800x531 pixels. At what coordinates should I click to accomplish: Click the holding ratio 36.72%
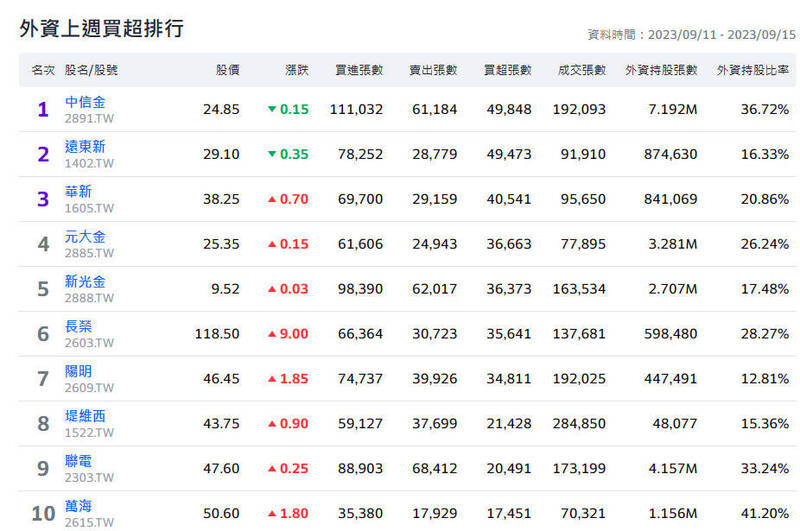765,109
